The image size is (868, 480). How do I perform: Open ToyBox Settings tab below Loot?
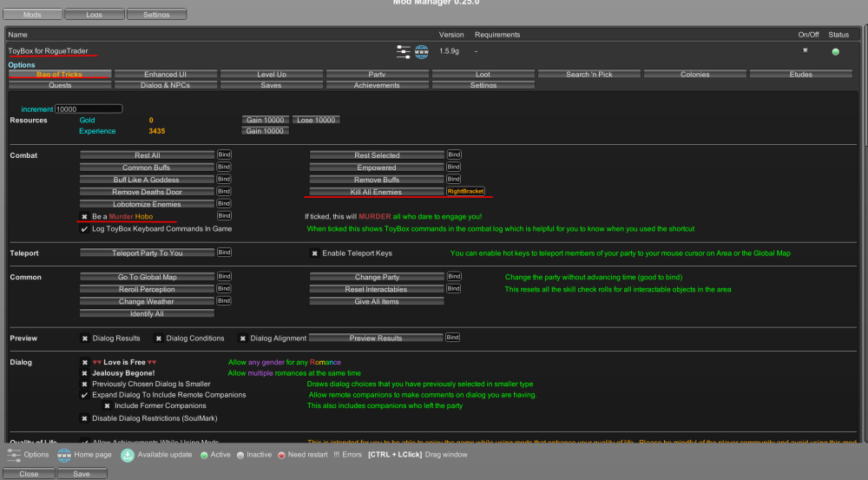coord(483,85)
